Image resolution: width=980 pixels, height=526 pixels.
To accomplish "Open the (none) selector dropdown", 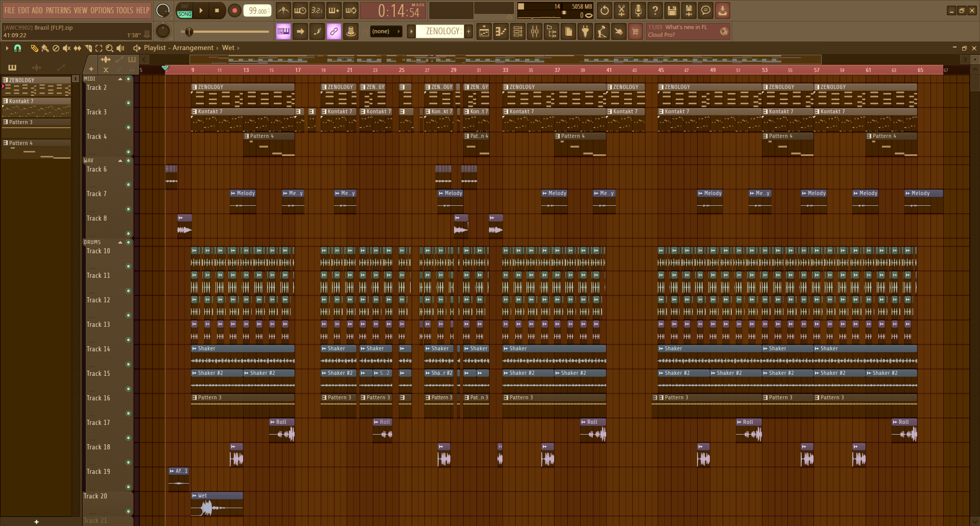I will point(386,32).
